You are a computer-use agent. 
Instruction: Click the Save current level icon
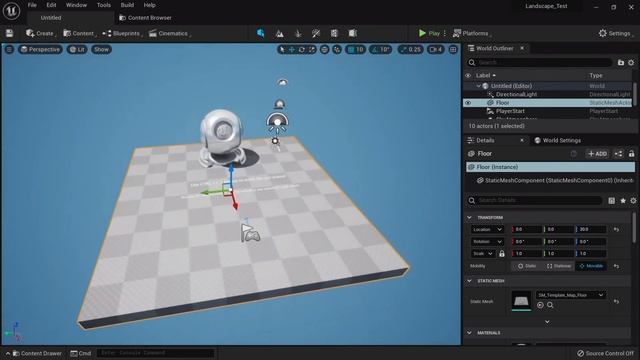(9, 33)
